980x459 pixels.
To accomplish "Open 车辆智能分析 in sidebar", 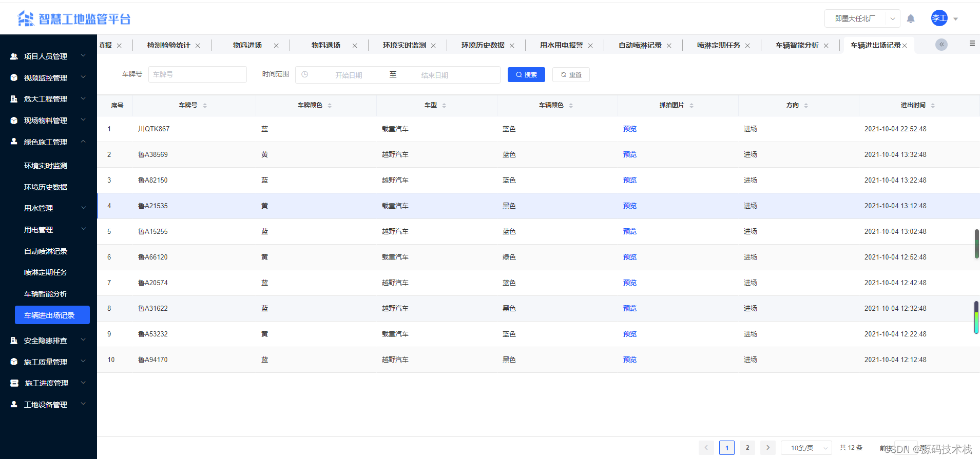I will point(46,294).
